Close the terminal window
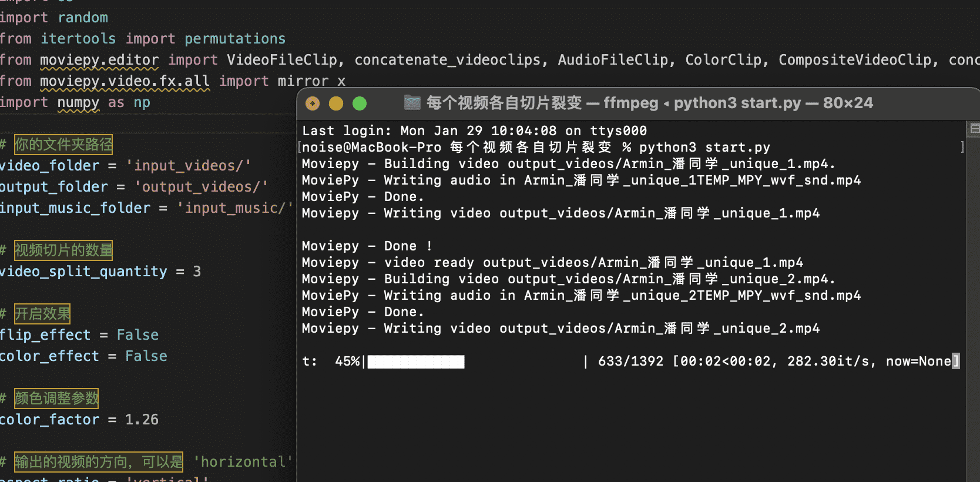The width and height of the screenshot is (980, 482). coord(313,104)
